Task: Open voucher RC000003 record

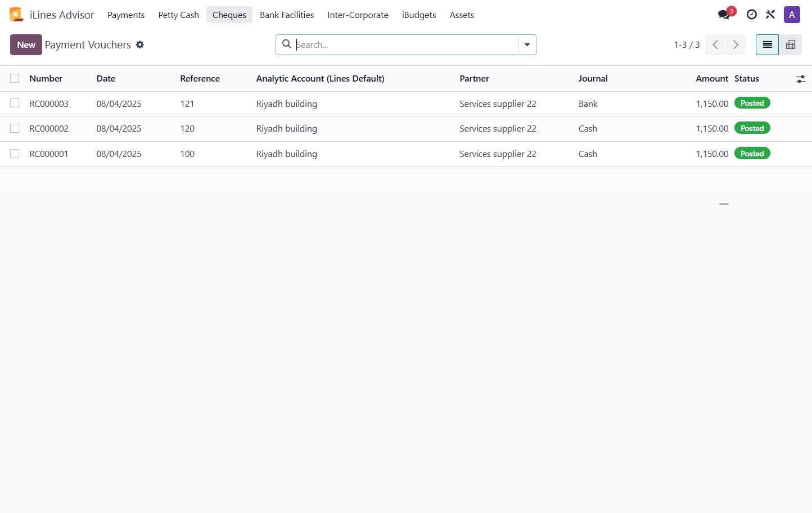Action: click(x=49, y=103)
